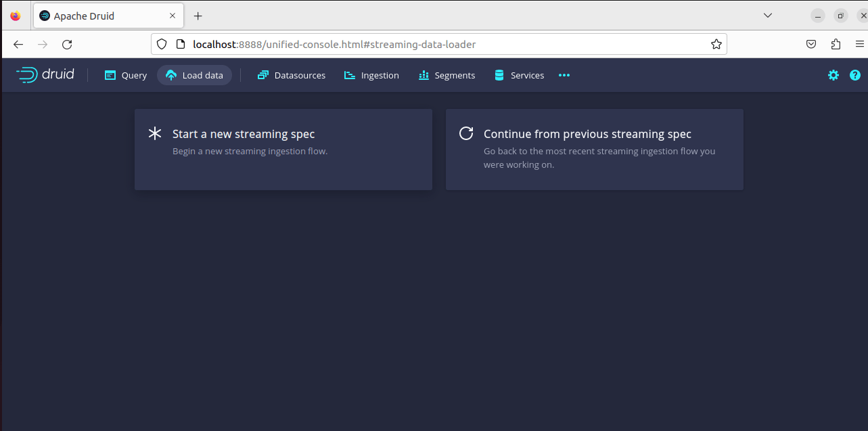Reload the Druid console page

pyautogui.click(x=66, y=44)
